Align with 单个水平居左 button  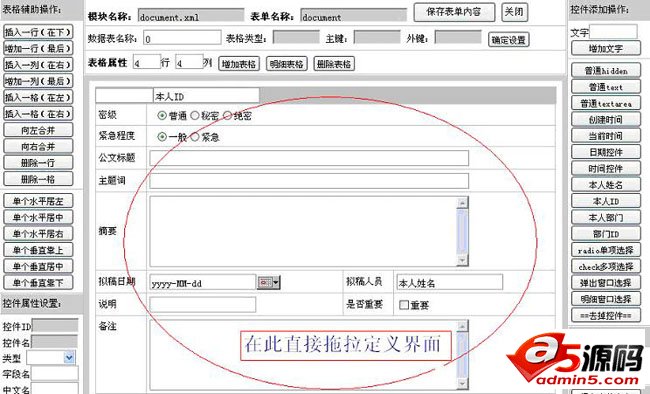(38, 201)
